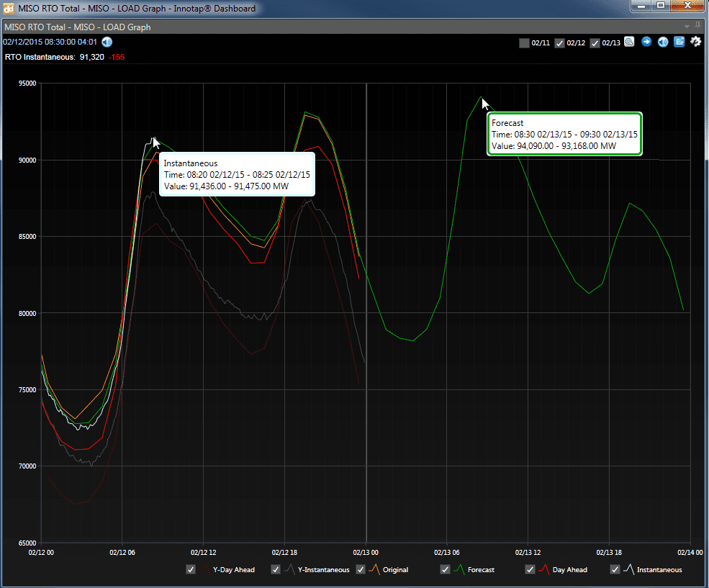This screenshot has height=588, width=709.
Task: Click the blue export/pop-out icon
Action: click(x=679, y=42)
